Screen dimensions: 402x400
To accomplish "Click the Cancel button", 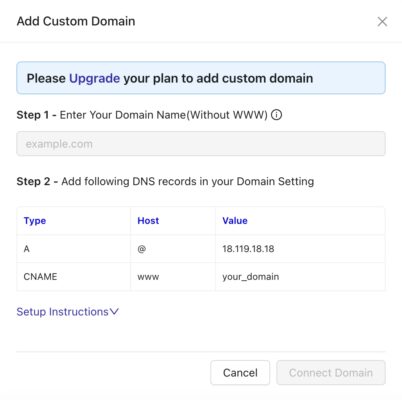I will click(x=240, y=373).
